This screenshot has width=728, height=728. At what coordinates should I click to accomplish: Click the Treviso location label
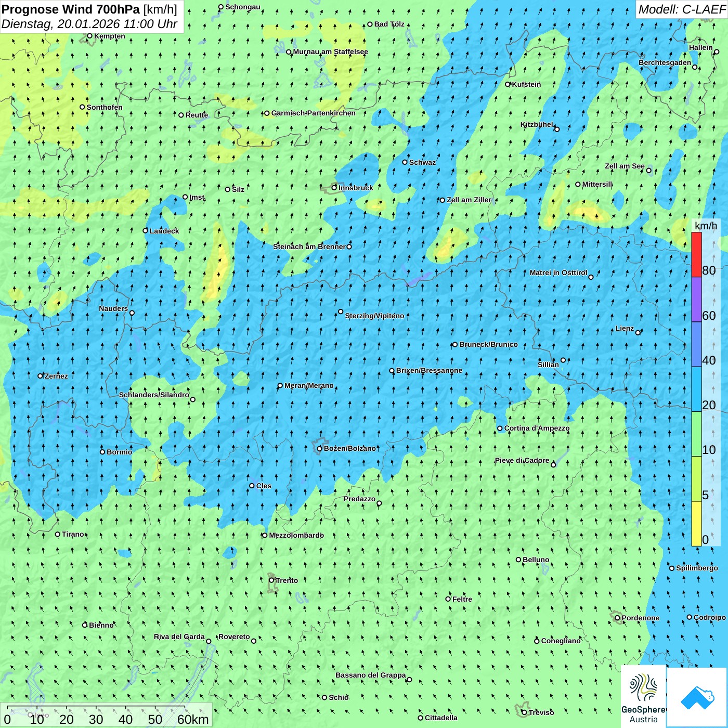coord(541,712)
